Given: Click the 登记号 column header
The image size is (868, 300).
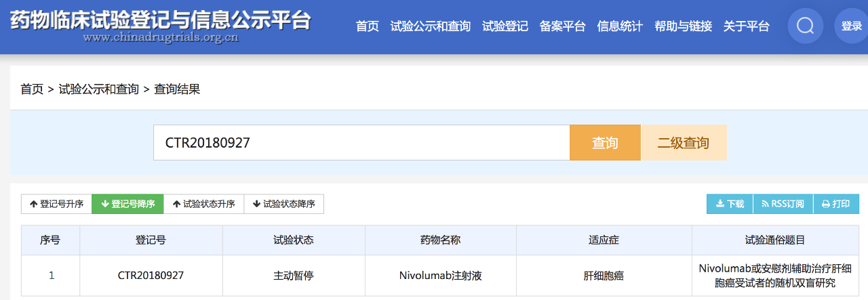Looking at the screenshot, I should [x=151, y=240].
